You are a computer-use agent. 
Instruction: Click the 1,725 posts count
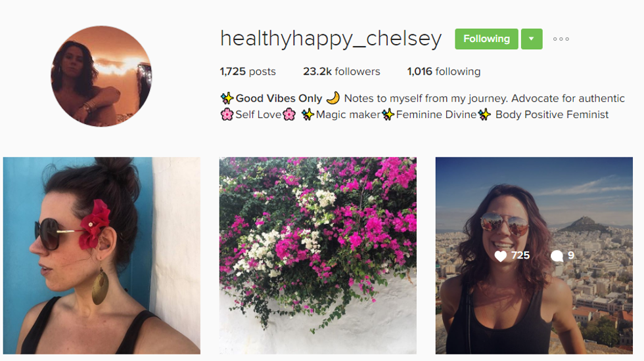(248, 72)
